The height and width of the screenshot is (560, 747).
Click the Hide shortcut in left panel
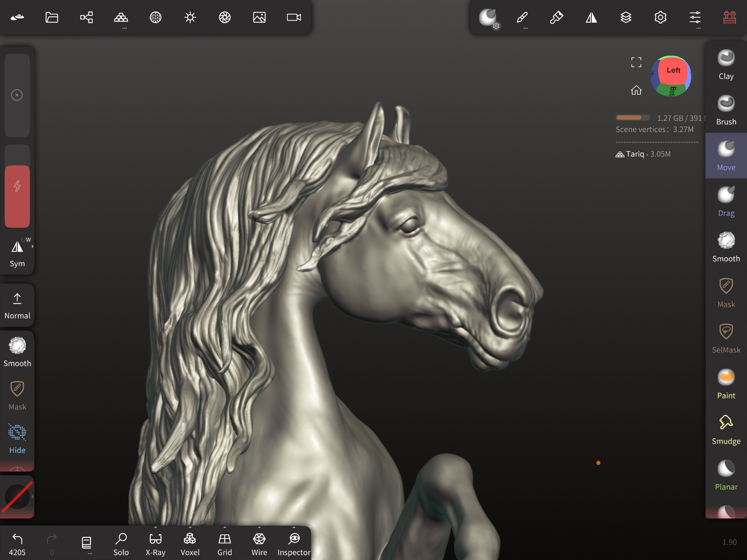[x=17, y=439]
